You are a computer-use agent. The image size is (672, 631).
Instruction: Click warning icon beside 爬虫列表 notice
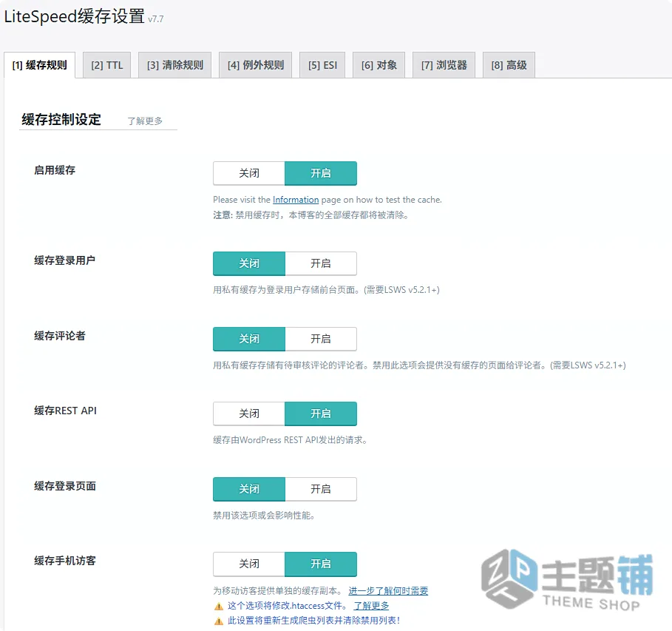(x=219, y=621)
